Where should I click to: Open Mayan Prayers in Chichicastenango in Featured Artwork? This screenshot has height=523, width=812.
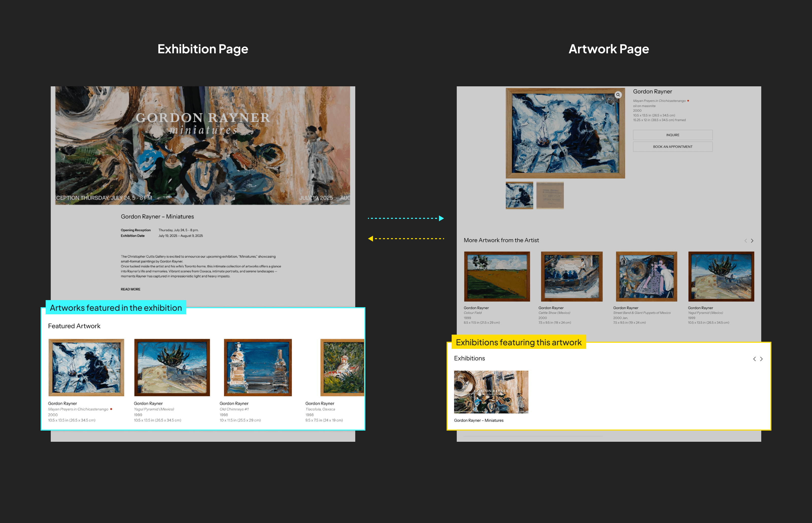(x=86, y=367)
